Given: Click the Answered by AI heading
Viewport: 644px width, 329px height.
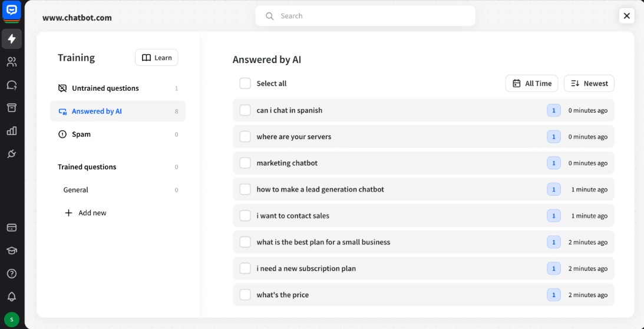Looking at the screenshot, I should click(x=266, y=60).
